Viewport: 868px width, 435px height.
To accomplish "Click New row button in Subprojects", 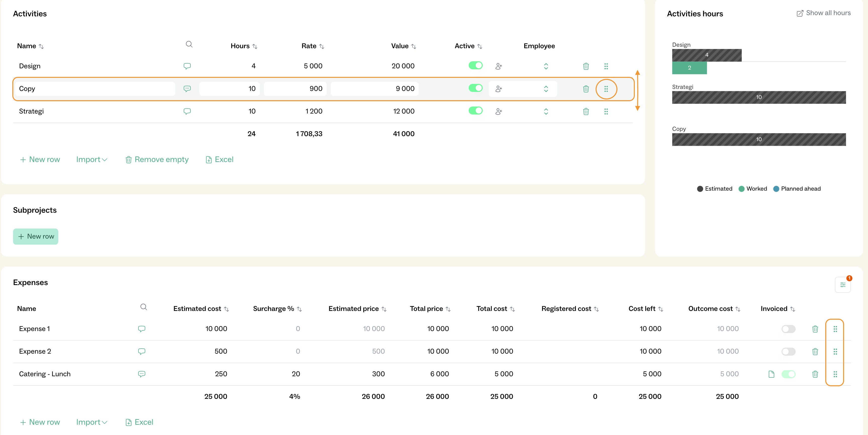I will pyautogui.click(x=36, y=236).
